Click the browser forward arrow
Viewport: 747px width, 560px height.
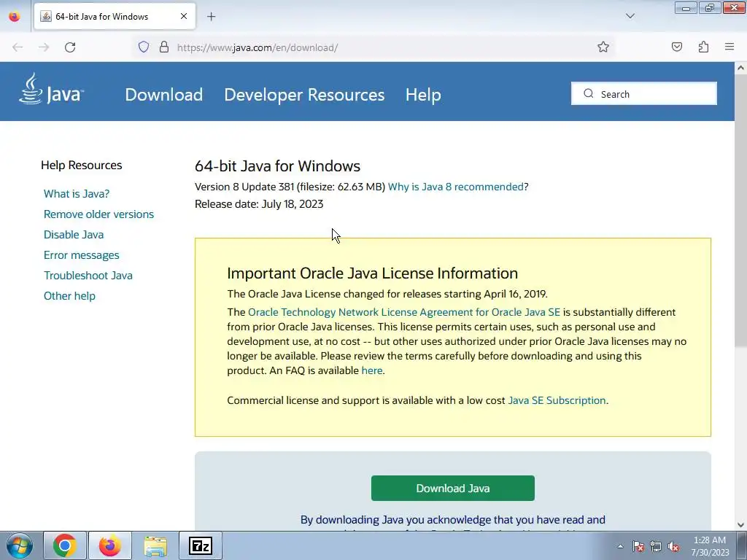44,47
